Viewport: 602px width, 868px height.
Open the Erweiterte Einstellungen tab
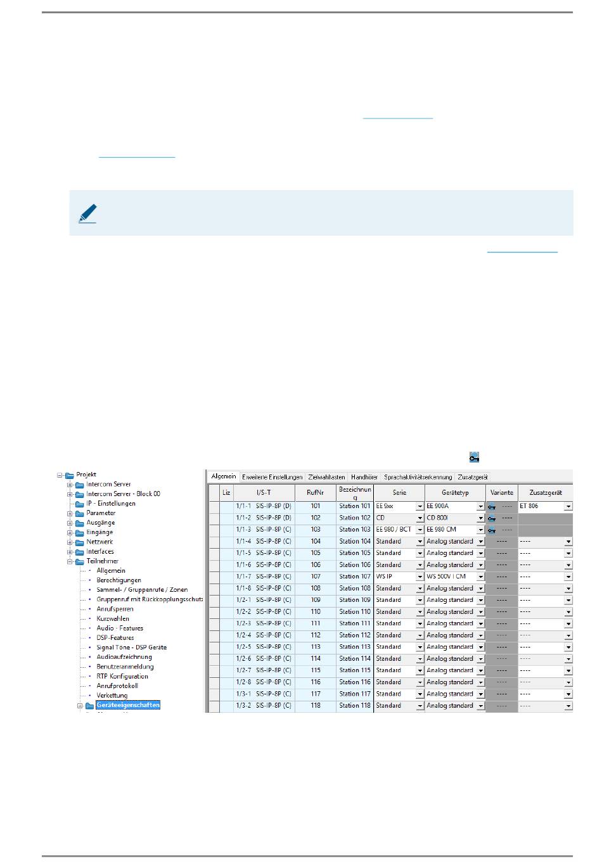(x=272, y=477)
